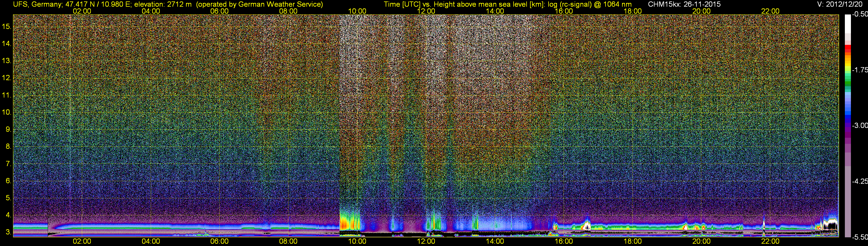Click the 7. km height axis label

pos(8,164)
